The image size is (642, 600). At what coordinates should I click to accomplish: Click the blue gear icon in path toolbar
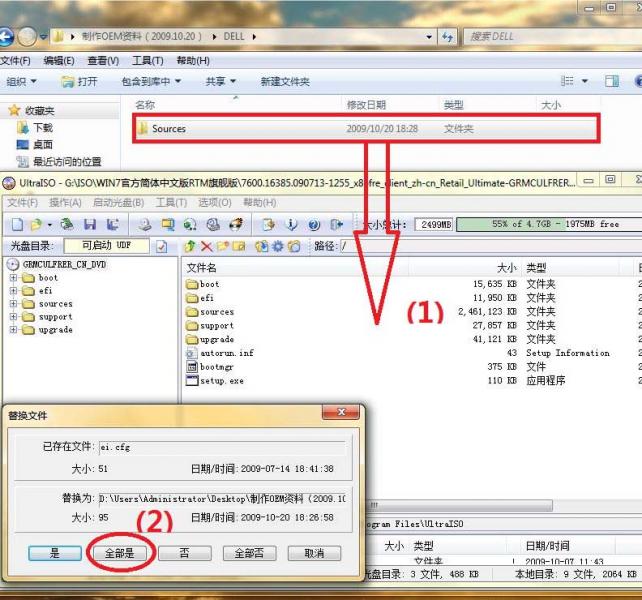278,246
